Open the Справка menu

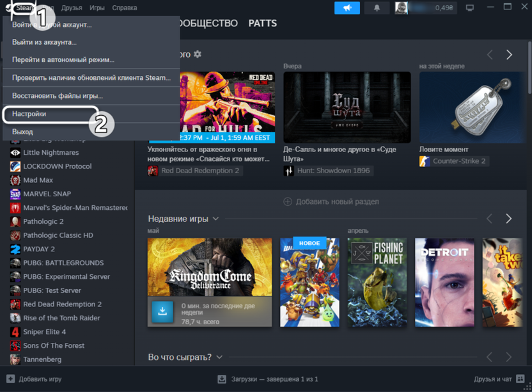[125, 8]
